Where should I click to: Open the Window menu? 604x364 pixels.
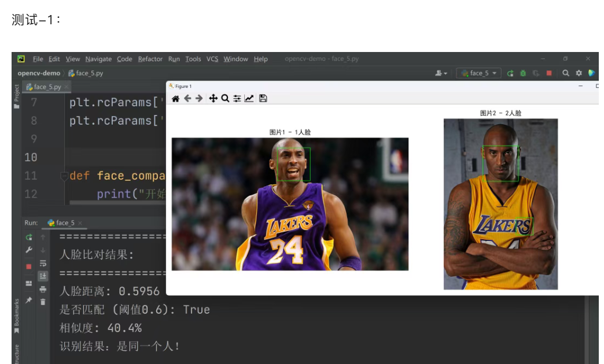[235, 59]
